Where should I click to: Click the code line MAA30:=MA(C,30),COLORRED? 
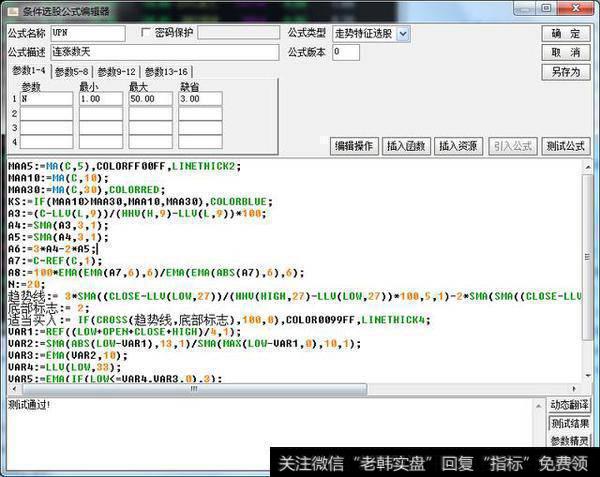(x=86, y=190)
